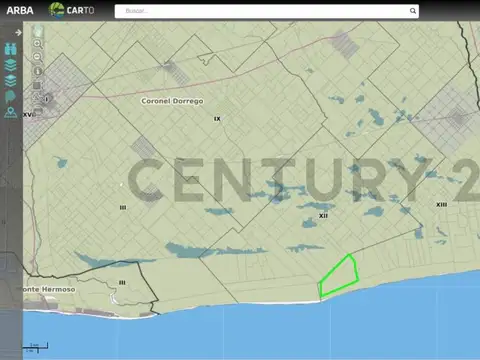
Task: Zoom out with the minus magnifier
Action: 38,57
